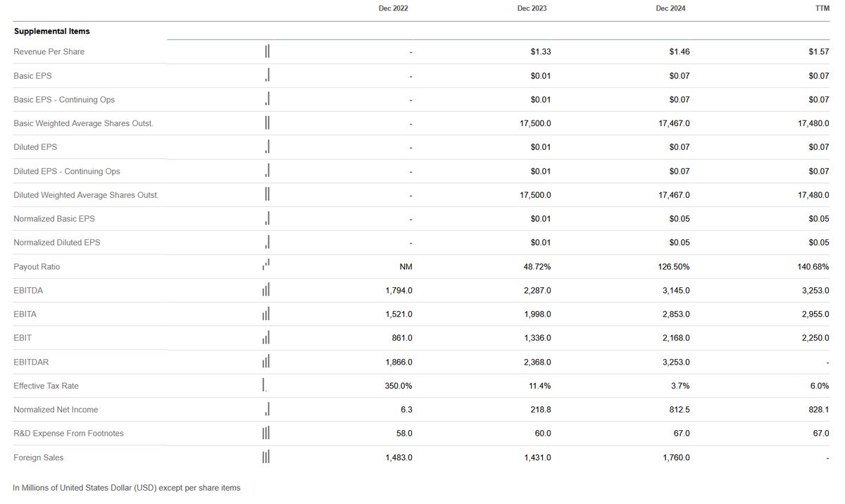Select the Diluted EPS row label

point(35,147)
